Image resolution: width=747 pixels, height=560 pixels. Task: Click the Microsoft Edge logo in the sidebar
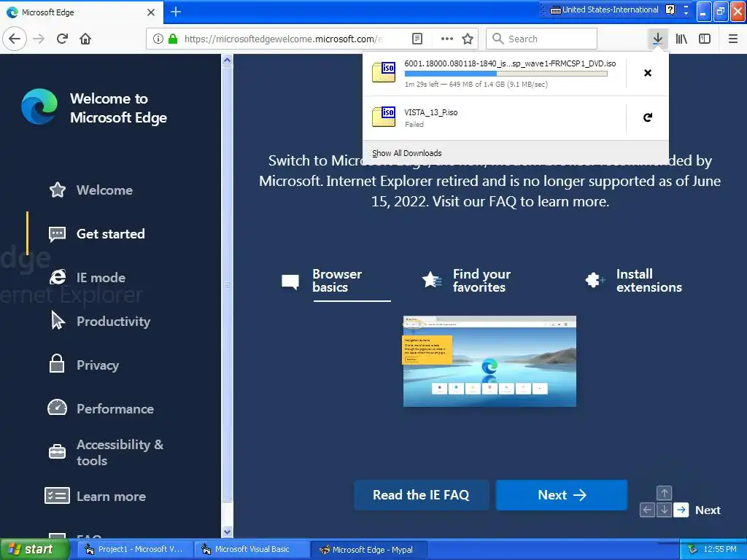click(x=39, y=106)
